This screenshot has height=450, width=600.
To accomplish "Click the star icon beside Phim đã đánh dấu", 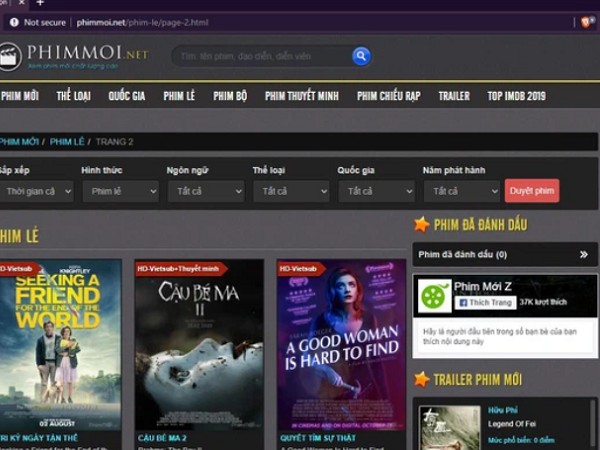I will point(421,225).
